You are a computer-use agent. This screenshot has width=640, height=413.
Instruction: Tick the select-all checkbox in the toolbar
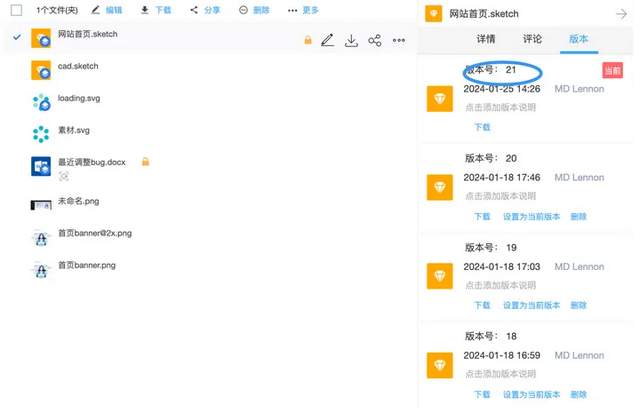click(16, 10)
